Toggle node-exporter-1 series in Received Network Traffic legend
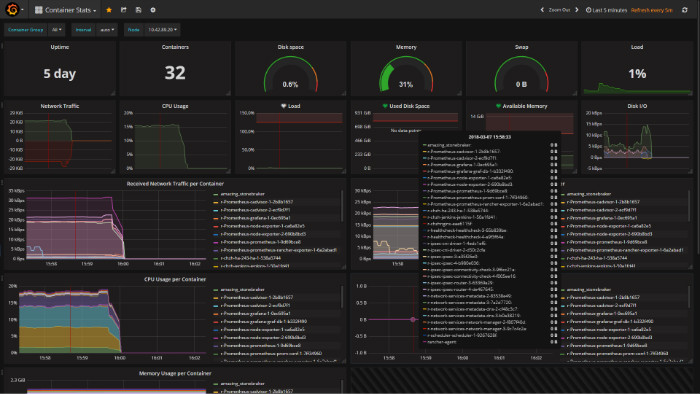This screenshot has width=700, height=394. point(262,226)
